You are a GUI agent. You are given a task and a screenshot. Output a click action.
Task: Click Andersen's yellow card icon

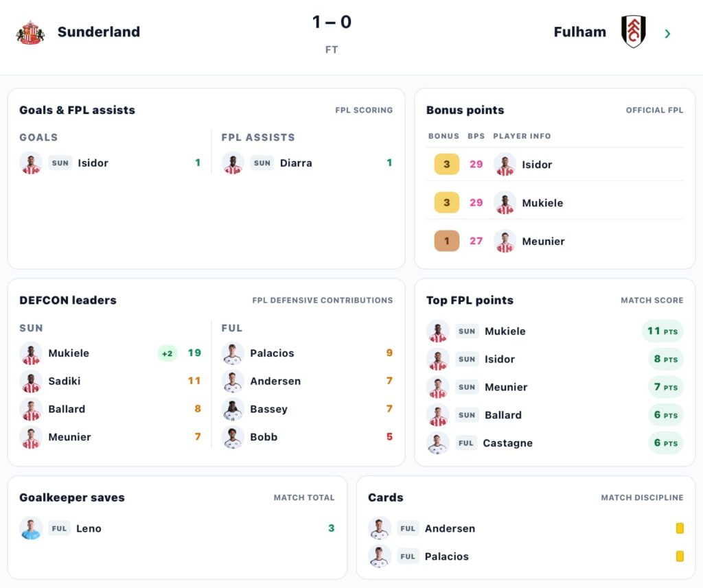(x=680, y=528)
